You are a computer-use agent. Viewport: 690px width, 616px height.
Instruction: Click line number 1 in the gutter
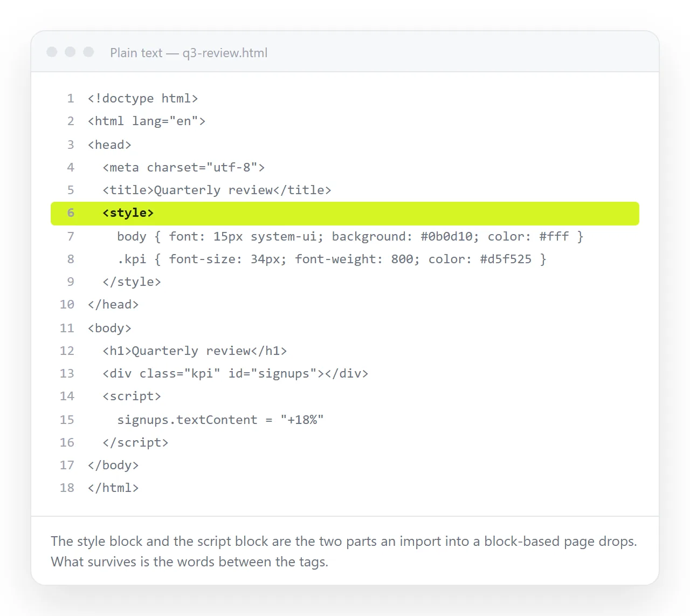[x=71, y=98]
